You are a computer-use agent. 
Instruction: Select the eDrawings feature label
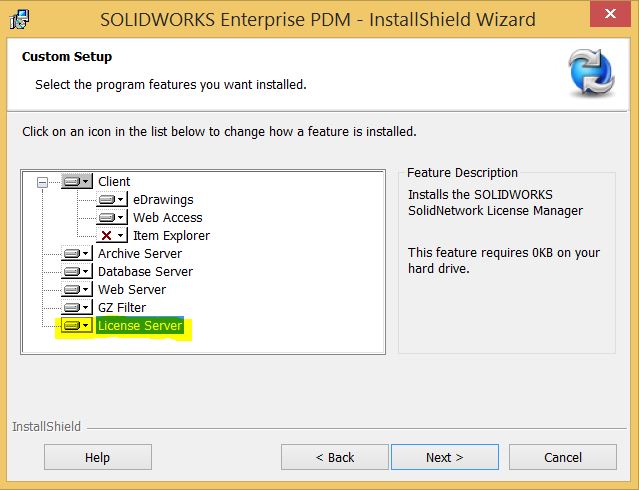[163, 199]
